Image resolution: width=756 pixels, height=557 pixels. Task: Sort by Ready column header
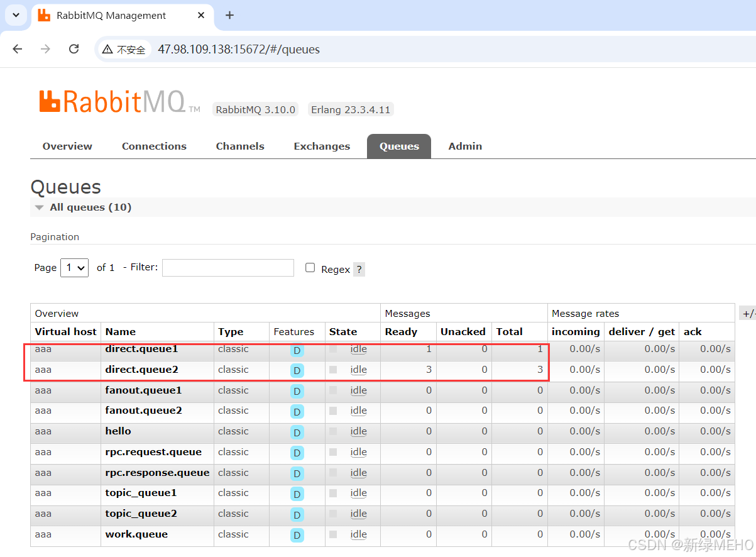(401, 331)
